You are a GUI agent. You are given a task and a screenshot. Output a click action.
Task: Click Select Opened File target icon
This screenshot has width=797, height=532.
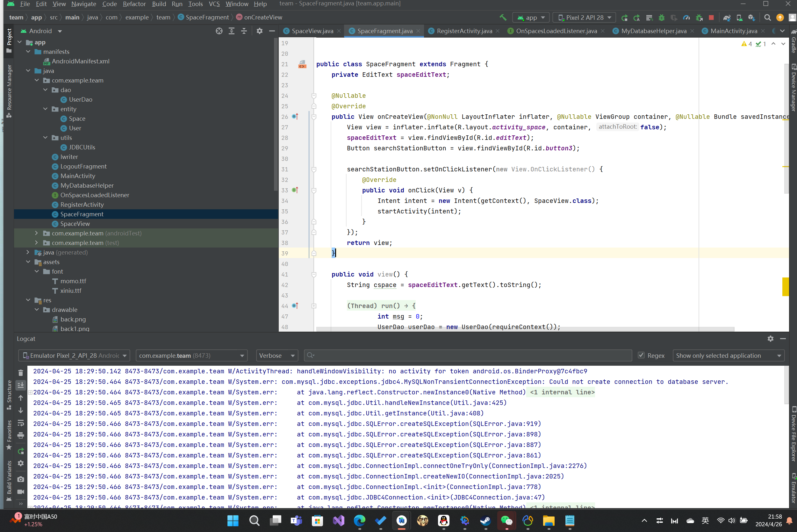pyautogui.click(x=219, y=31)
